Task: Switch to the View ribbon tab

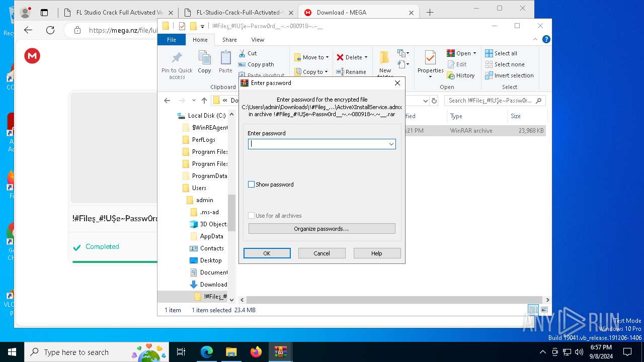Action: click(x=258, y=40)
